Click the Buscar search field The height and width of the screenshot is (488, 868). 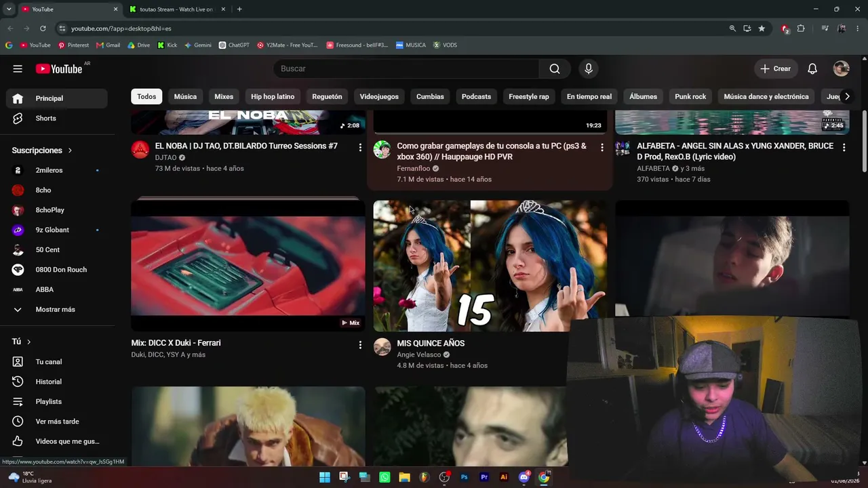pyautogui.click(x=406, y=68)
